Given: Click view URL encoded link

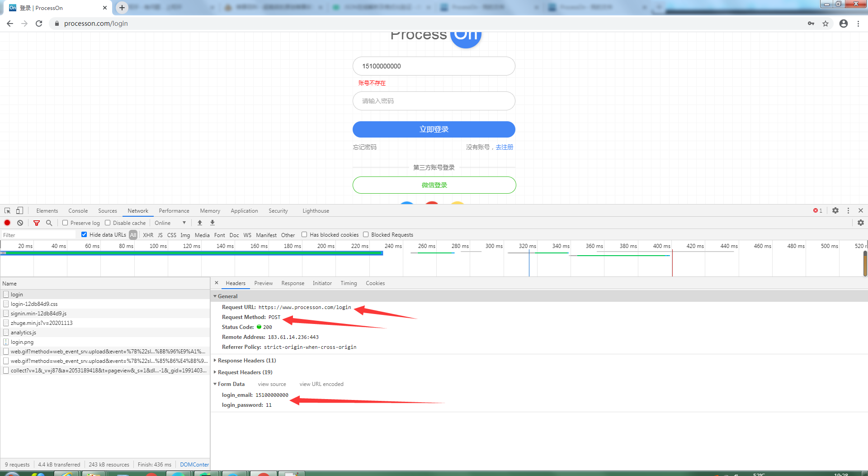Looking at the screenshot, I should (321, 384).
